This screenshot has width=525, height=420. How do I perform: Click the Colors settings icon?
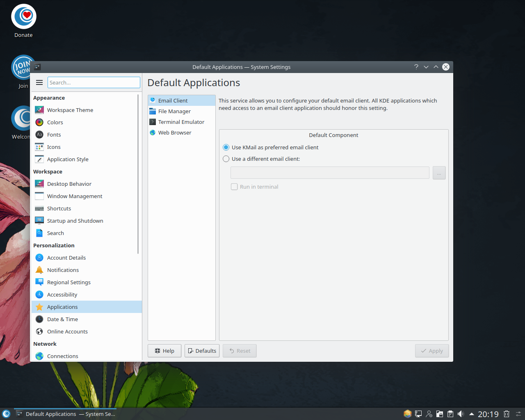(x=39, y=122)
